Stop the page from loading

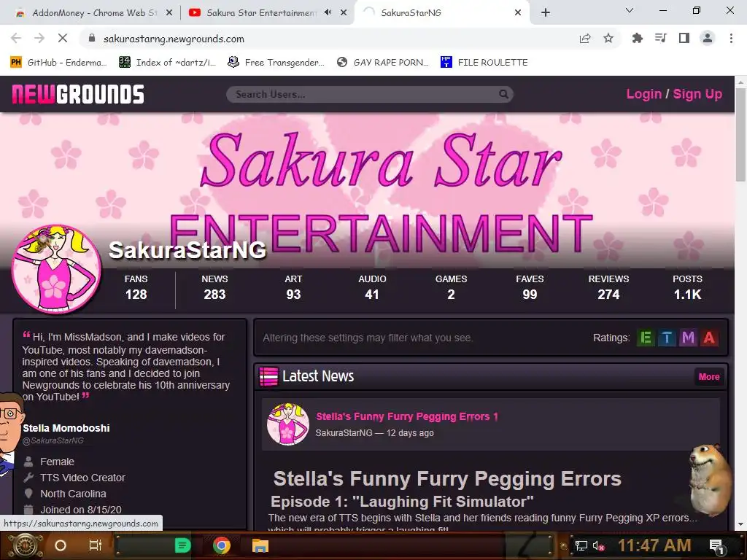click(x=63, y=39)
